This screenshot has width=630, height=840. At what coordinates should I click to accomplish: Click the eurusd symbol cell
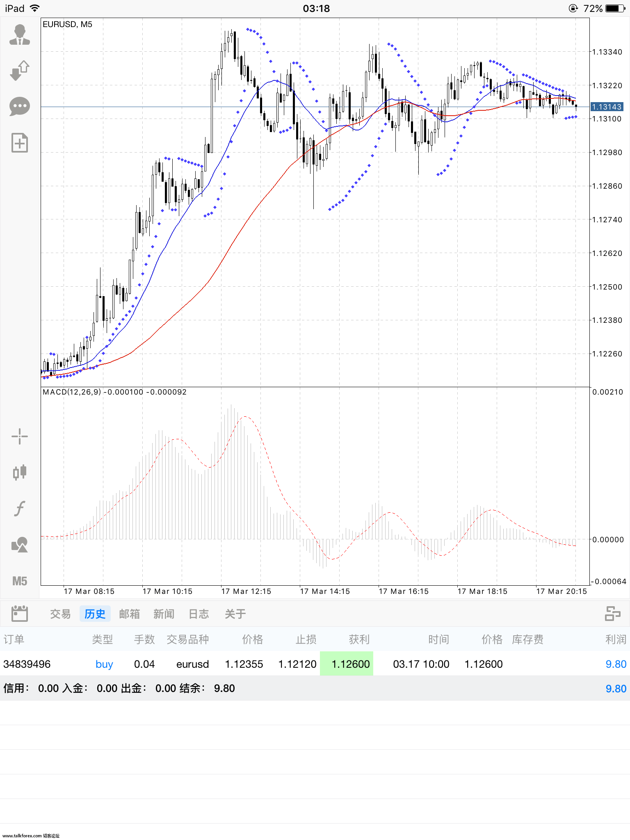point(192,664)
